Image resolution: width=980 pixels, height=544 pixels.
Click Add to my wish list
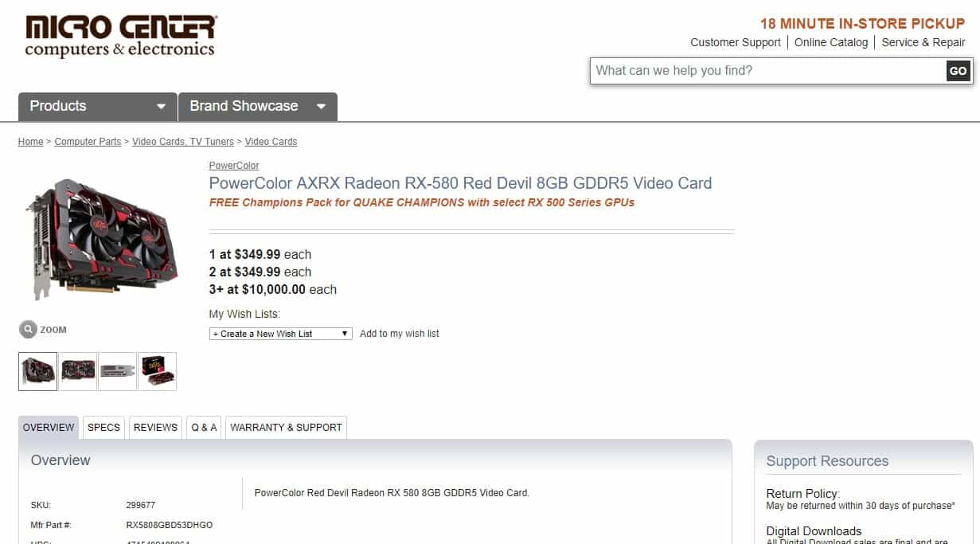click(x=400, y=334)
